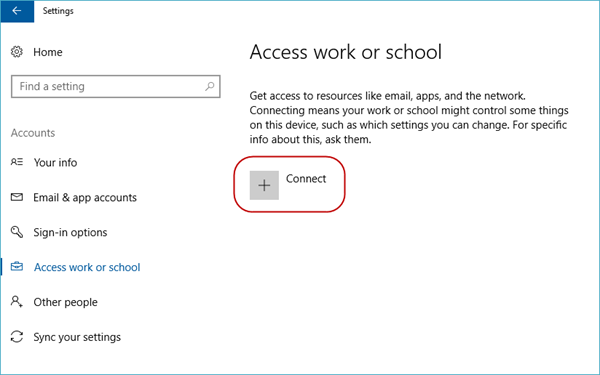Go to Email & app accounts
The width and height of the screenshot is (600, 375).
click(85, 197)
